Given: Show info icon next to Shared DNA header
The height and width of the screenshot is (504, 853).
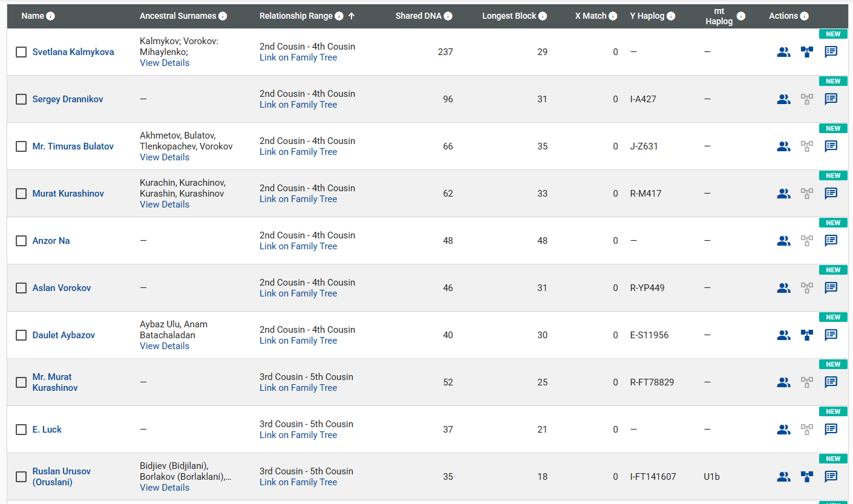Looking at the screenshot, I should point(448,16).
